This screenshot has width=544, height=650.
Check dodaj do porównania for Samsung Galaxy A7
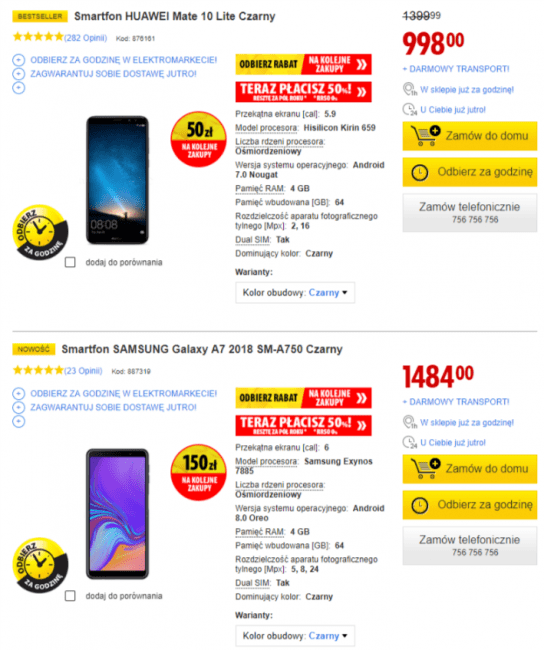(x=70, y=596)
